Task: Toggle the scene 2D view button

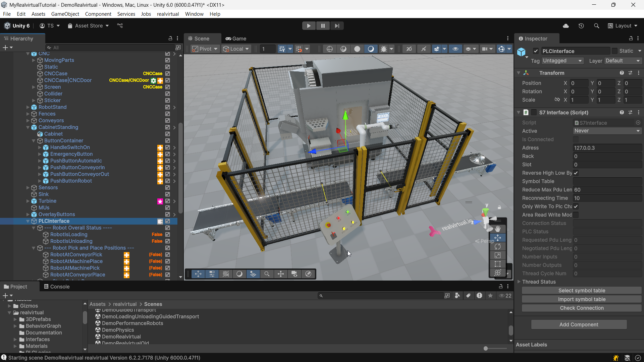Action: pyautogui.click(x=409, y=49)
